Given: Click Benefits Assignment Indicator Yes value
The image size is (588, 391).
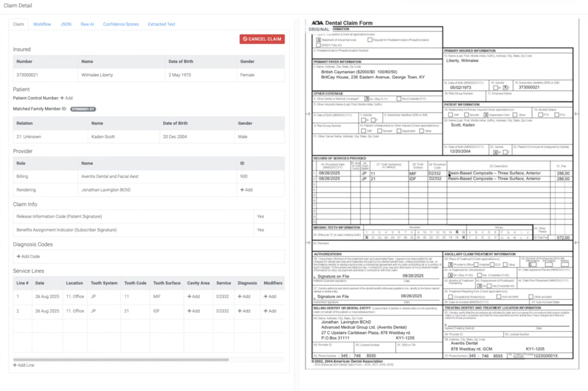Looking at the screenshot, I should (260, 230).
